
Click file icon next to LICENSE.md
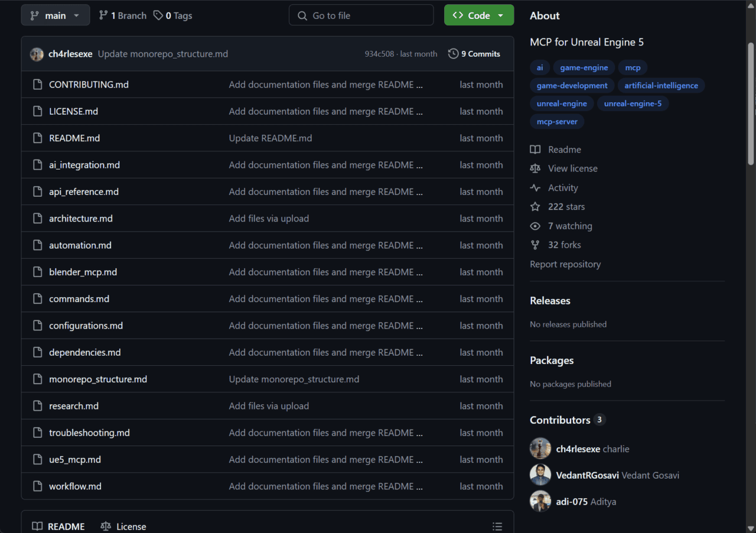(x=38, y=111)
